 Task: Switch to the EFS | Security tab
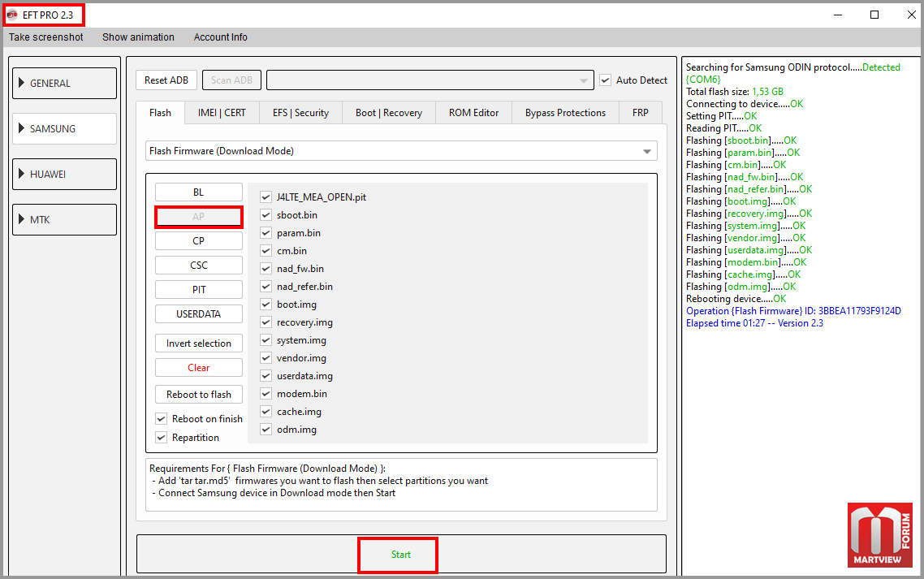(300, 113)
